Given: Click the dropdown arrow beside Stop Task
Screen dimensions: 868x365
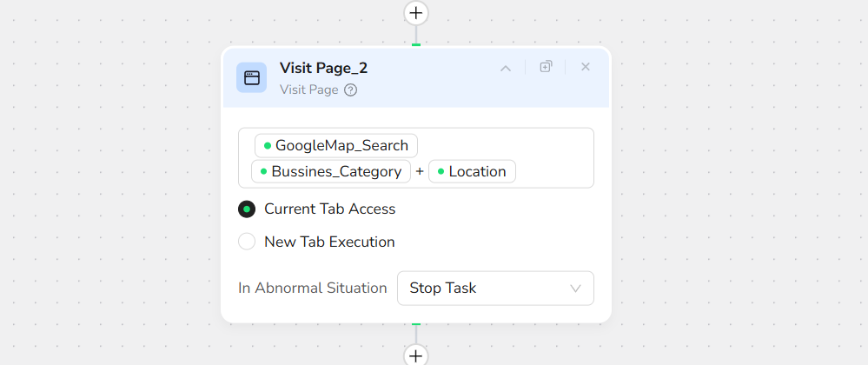Looking at the screenshot, I should click(575, 288).
